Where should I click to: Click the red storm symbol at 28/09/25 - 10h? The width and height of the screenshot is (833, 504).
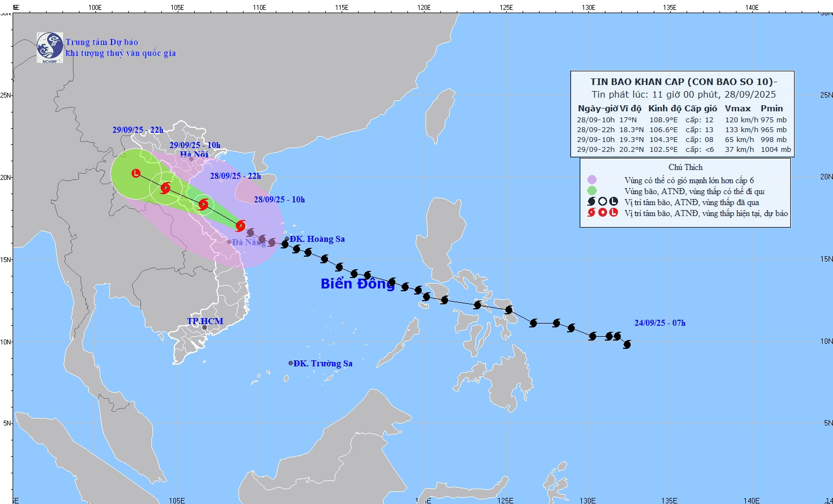240,225
